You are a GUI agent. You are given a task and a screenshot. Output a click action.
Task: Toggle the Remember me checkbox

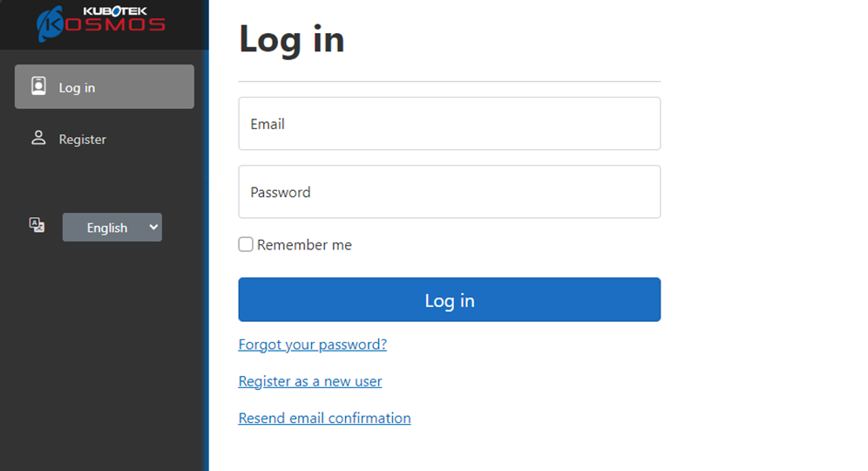246,245
